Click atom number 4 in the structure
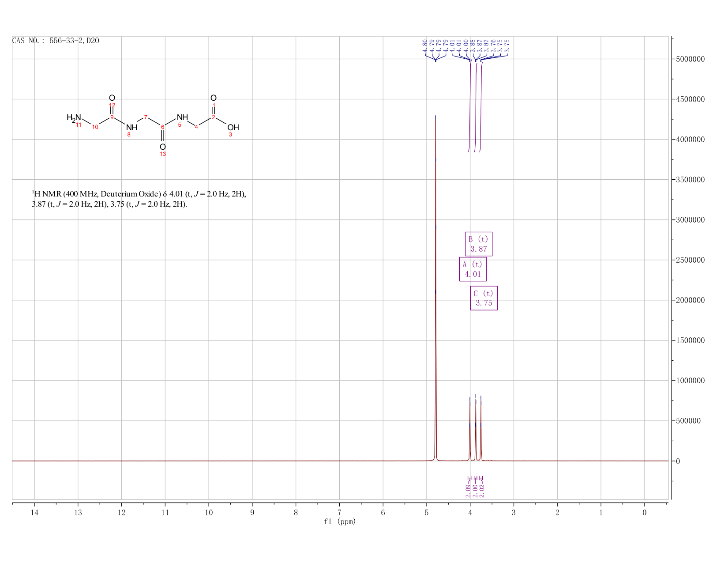 coord(196,127)
